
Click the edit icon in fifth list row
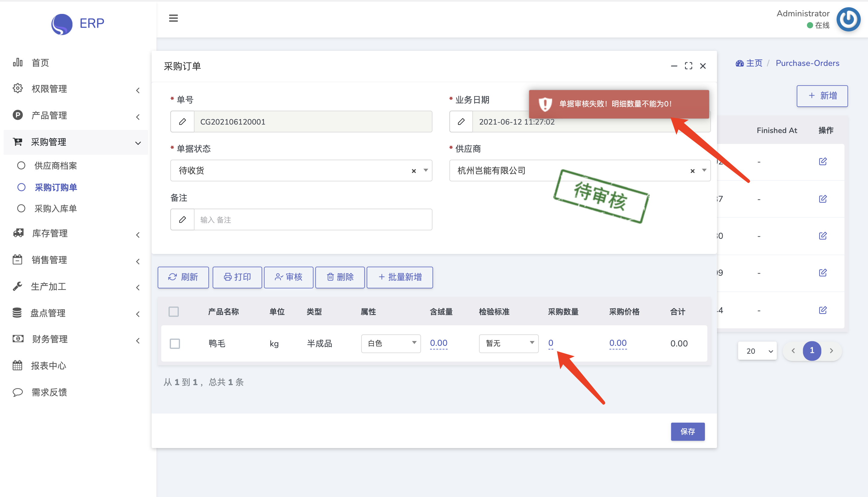823,310
